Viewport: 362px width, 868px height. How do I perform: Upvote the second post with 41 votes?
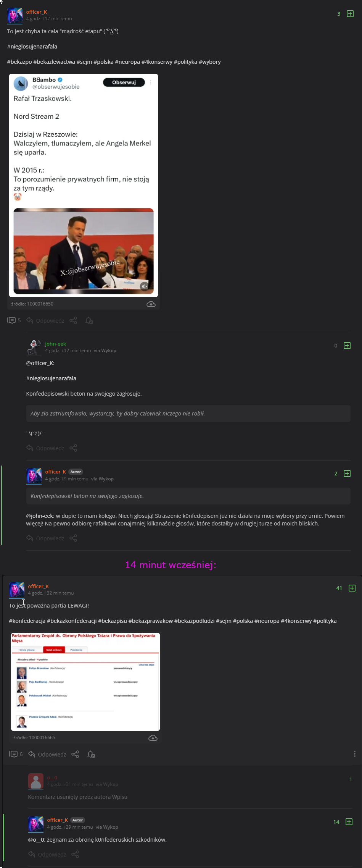point(352,588)
